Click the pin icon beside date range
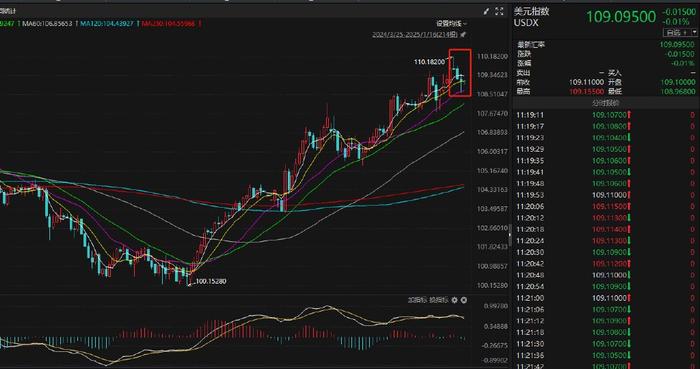Screen dimensions: 700x369 click(463, 34)
